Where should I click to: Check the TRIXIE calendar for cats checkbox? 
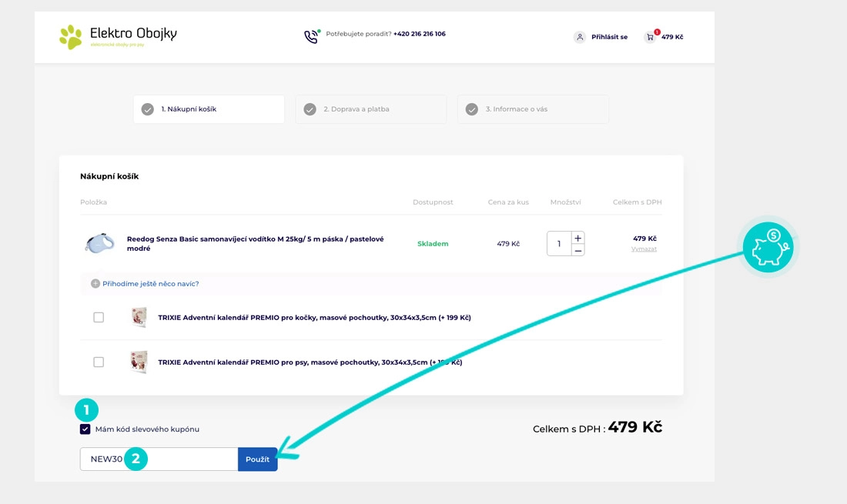99,318
